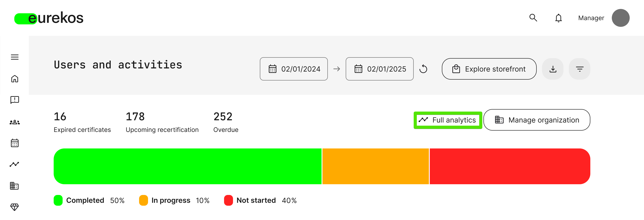
Task: Open the users group sidebar icon
Action: click(15, 122)
